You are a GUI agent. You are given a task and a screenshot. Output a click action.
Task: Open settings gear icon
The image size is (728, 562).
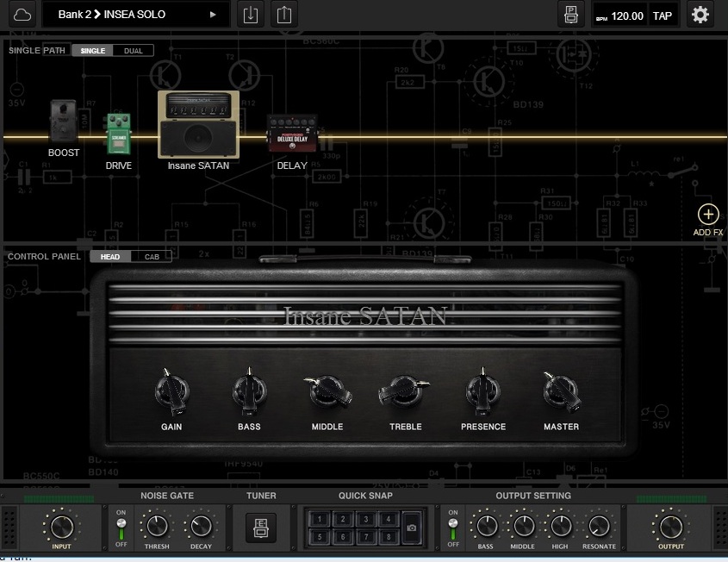click(x=700, y=15)
